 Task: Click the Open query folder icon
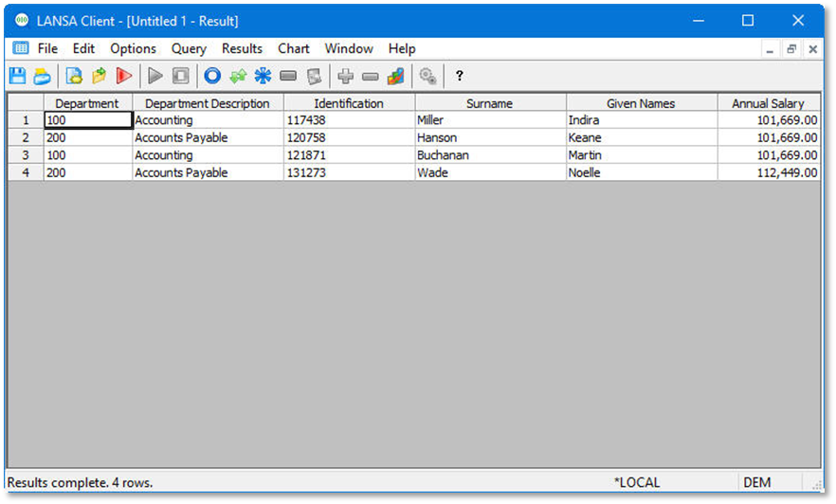point(100,76)
